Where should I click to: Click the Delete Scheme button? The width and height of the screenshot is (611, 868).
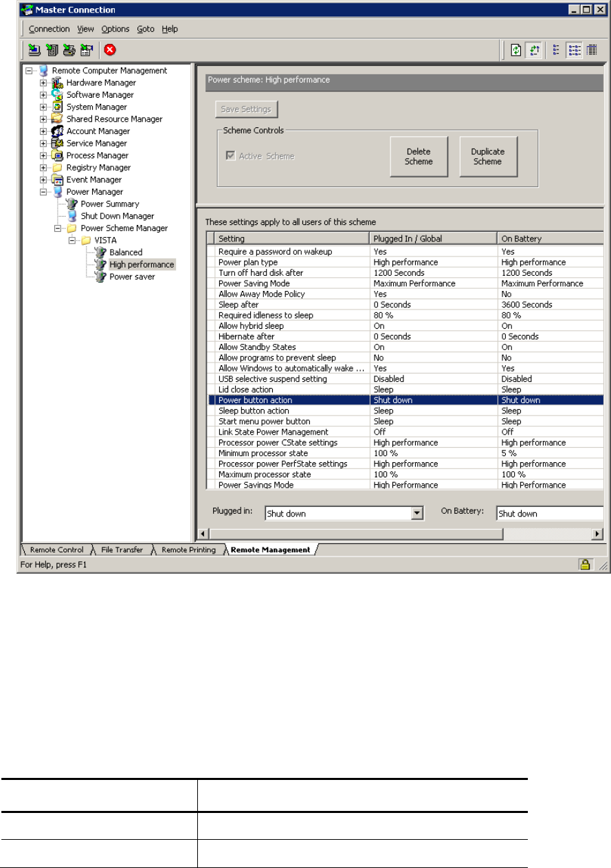click(419, 156)
